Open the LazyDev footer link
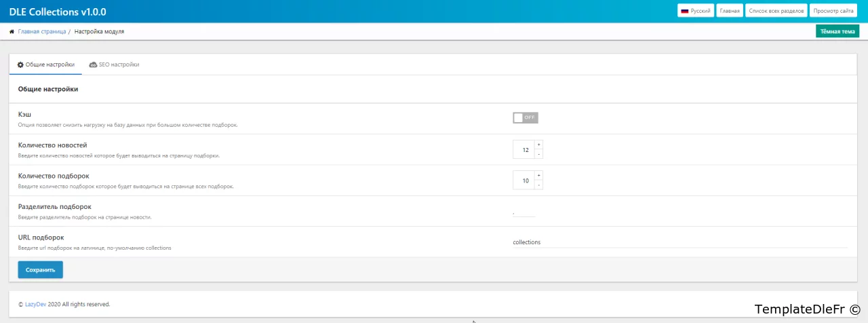 point(36,305)
